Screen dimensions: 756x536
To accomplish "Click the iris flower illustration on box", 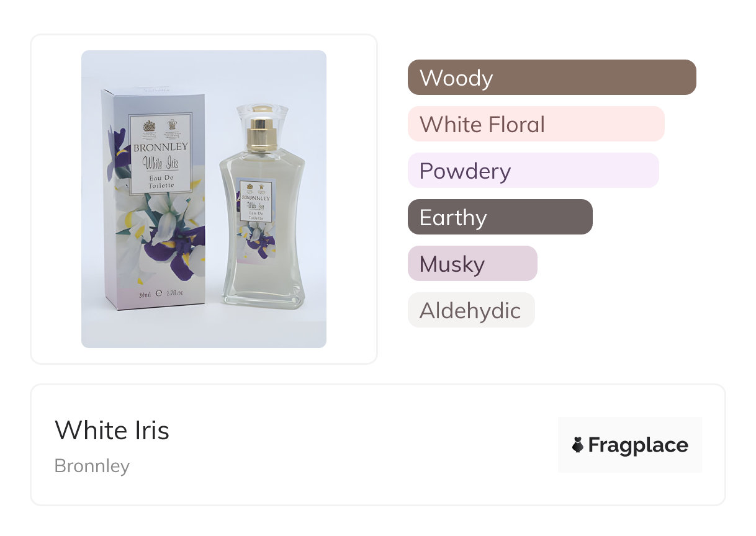I will tap(168, 236).
